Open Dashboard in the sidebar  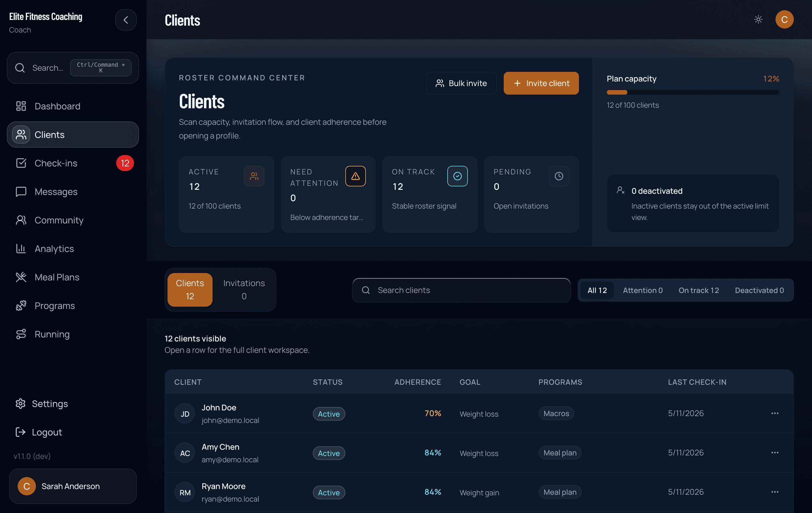click(73, 106)
